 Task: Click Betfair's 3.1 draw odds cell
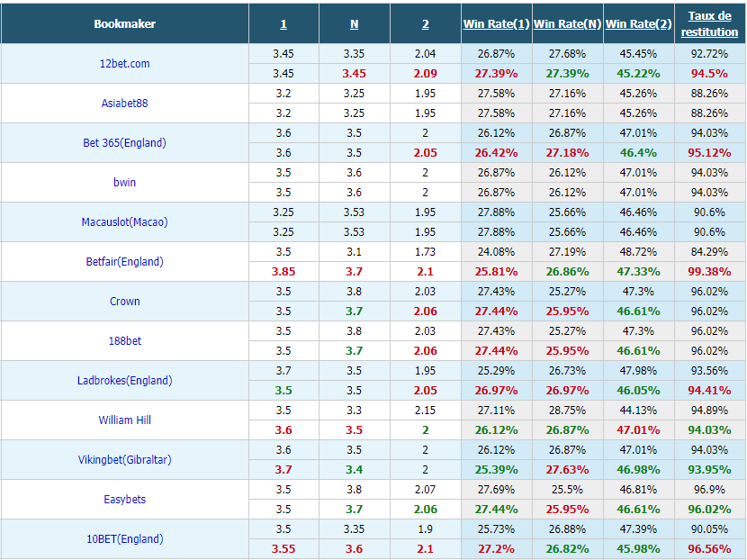pos(354,252)
